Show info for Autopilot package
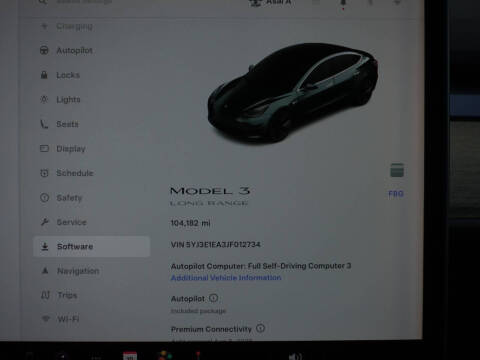 tap(214, 298)
